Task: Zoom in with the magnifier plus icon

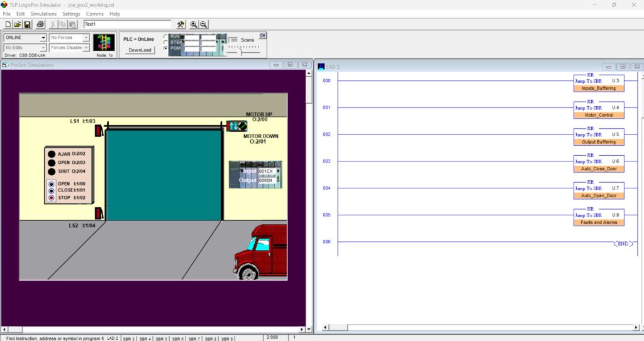Action: (x=194, y=24)
